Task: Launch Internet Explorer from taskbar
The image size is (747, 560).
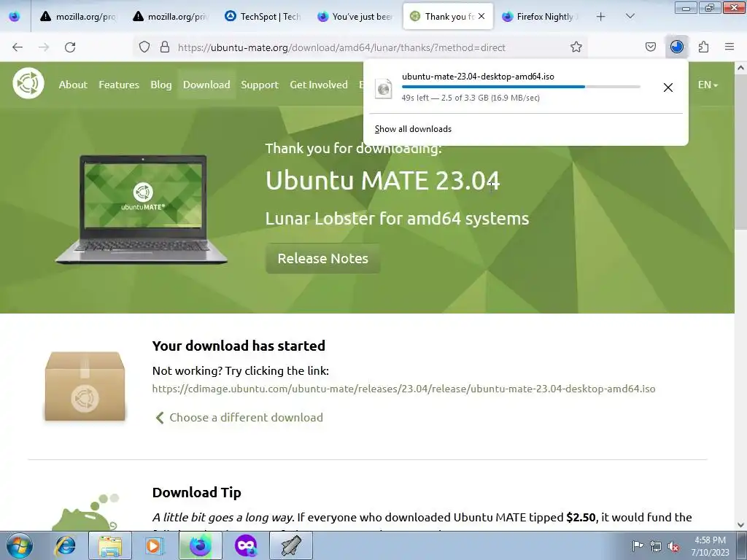Action: coord(65,545)
